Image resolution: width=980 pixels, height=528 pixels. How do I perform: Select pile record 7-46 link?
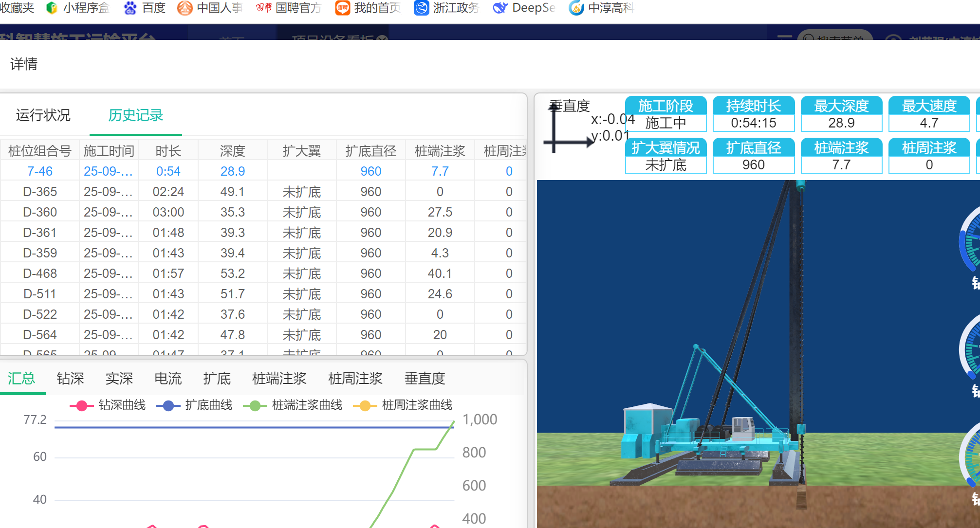[40, 171]
